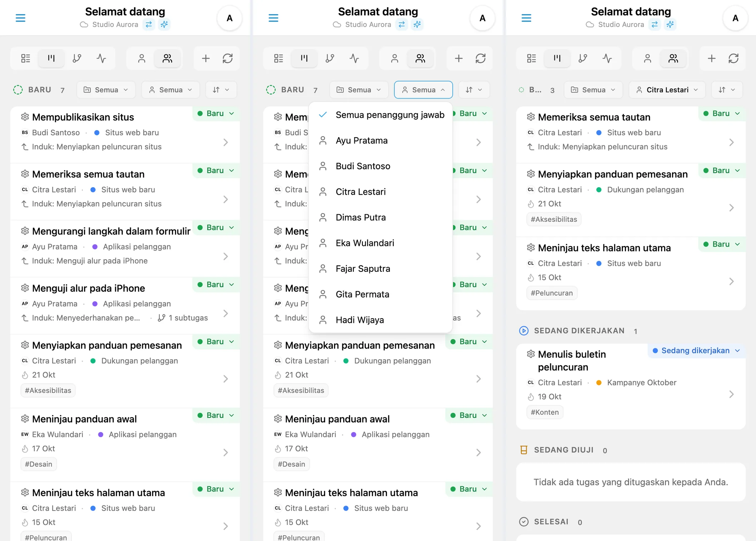Toggle all-people filter in middle panel
The image size is (756, 541).
(x=420, y=58)
